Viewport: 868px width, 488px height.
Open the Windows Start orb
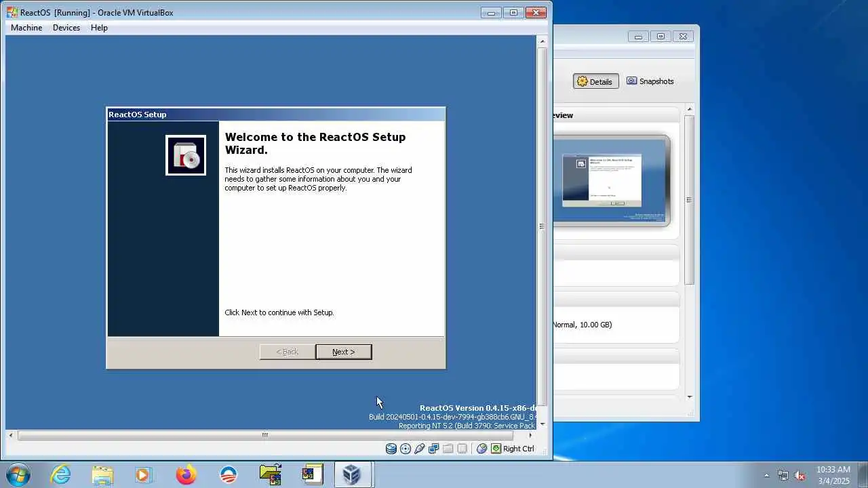17,474
